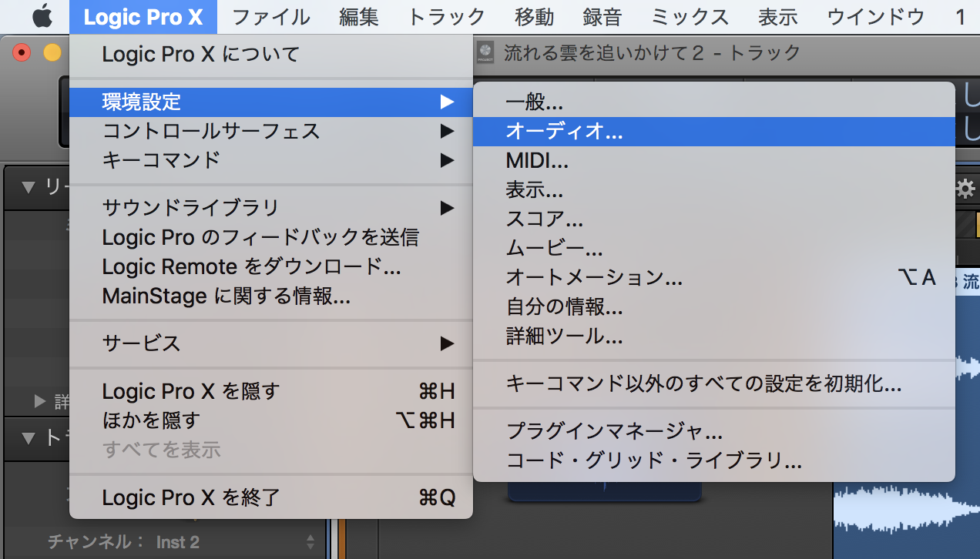The width and height of the screenshot is (980, 559).
Task: Collapse the リージョン inspector disclosure triangle
Action: (29, 186)
